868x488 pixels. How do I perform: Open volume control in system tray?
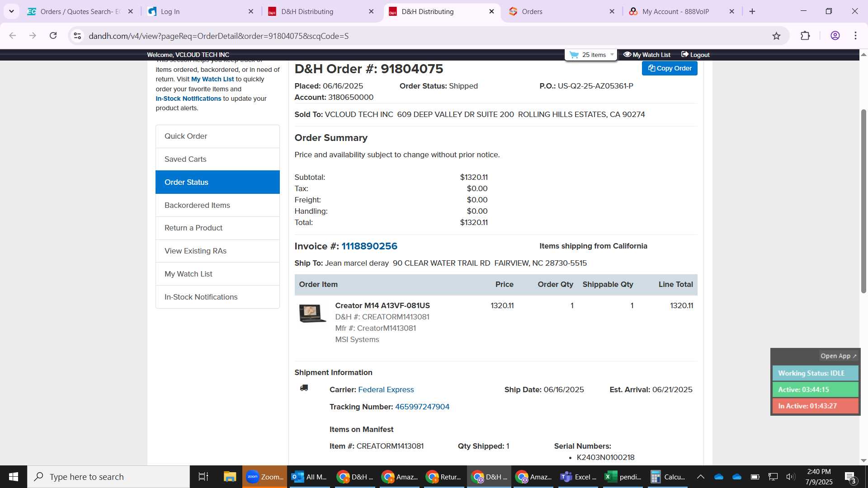[791, 477]
